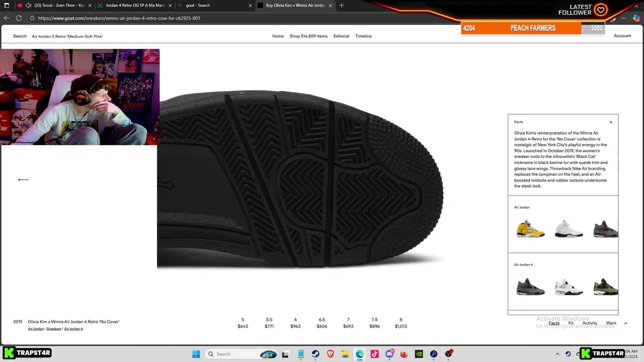Open Firefox from the taskbar
Screen dimensions: 644x362
404,354
